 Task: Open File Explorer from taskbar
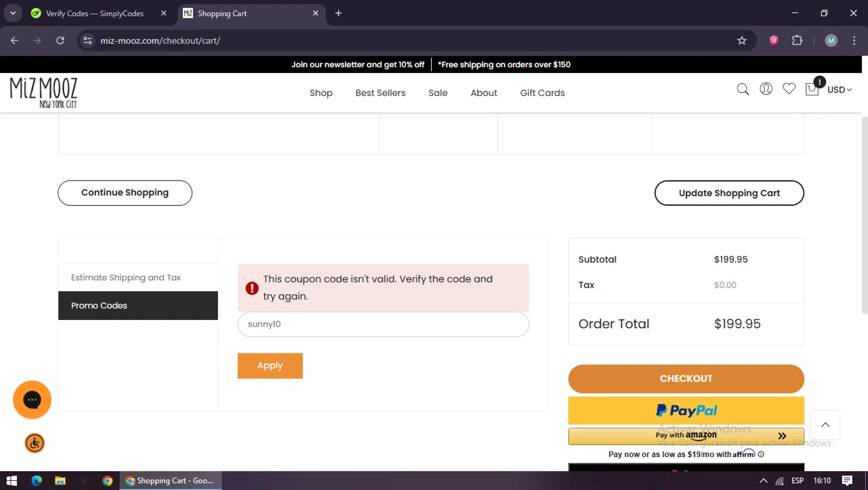click(60, 481)
